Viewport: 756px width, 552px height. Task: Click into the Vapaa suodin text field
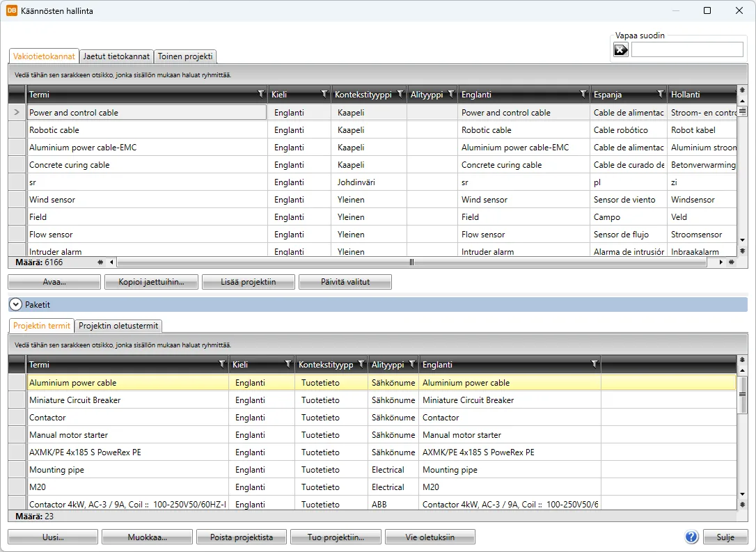click(x=686, y=49)
